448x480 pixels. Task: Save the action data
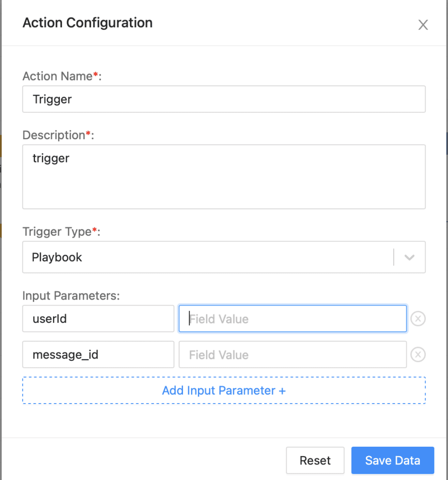[393, 460]
